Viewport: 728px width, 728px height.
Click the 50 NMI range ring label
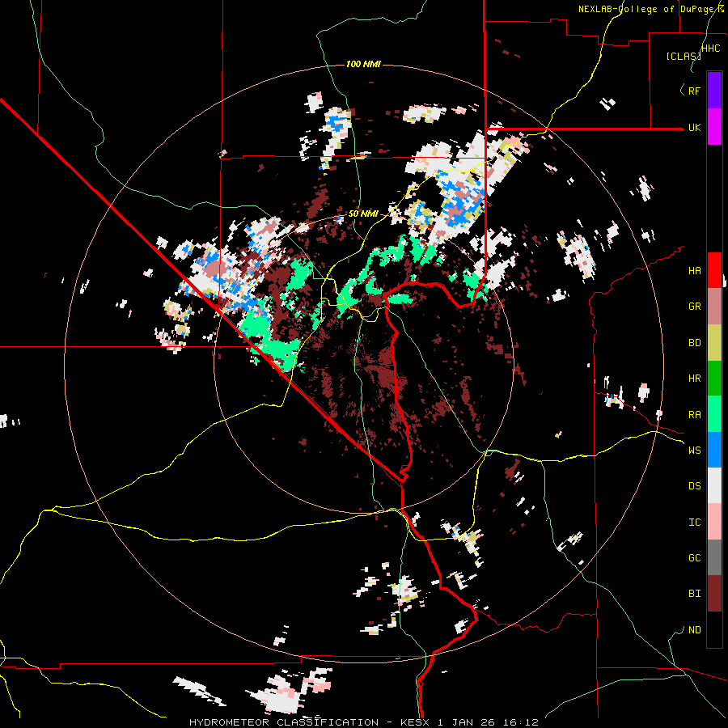[x=363, y=214]
